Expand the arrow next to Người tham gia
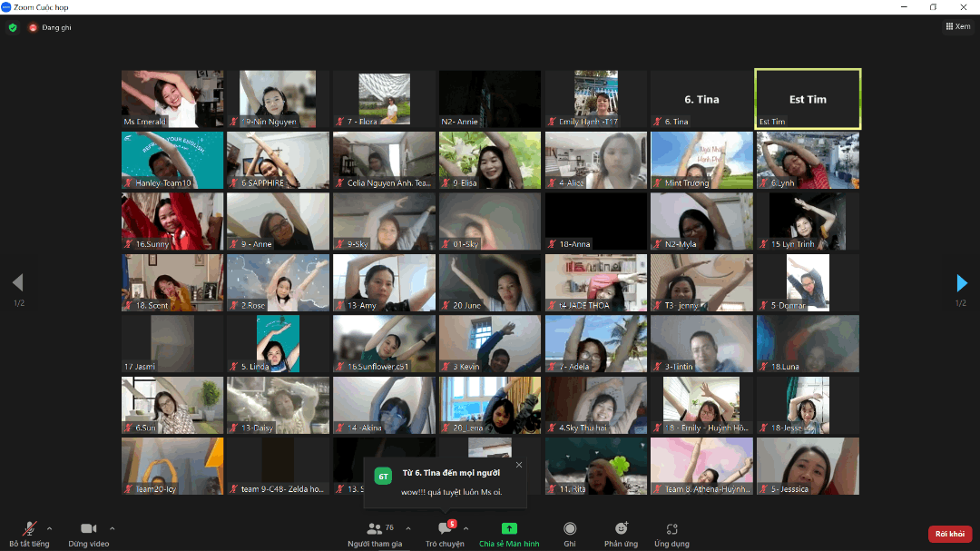Viewport: 980px width, 551px height. 408,528
